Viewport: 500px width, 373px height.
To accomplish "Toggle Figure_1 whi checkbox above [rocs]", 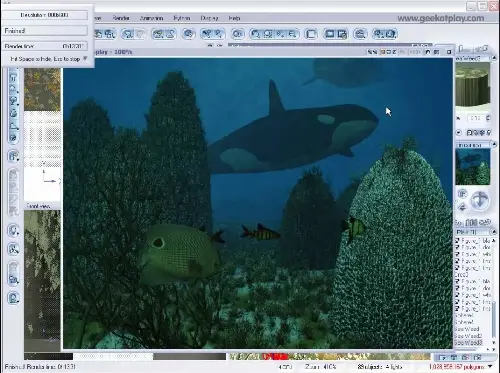I will coord(457,254).
